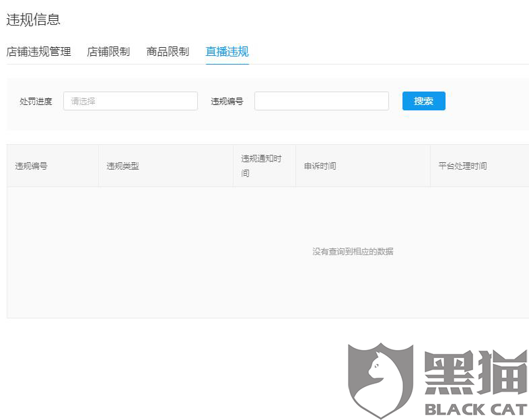Click the active 直播违规 tab
Viewport: 529px width, 420px height.
tap(227, 52)
